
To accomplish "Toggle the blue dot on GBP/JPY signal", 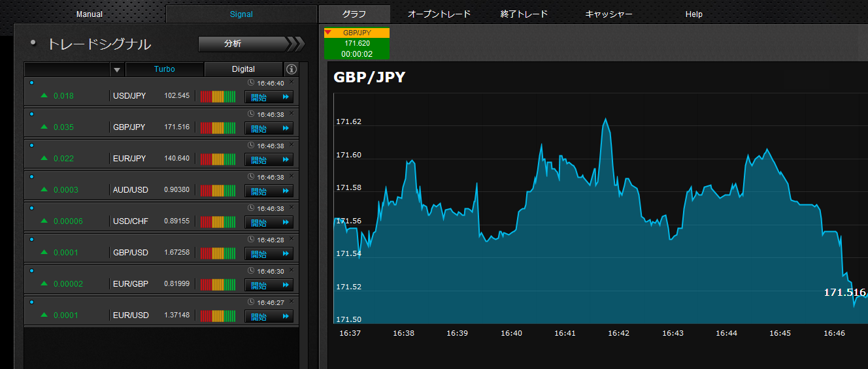I will pyautogui.click(x=31, y=114).
